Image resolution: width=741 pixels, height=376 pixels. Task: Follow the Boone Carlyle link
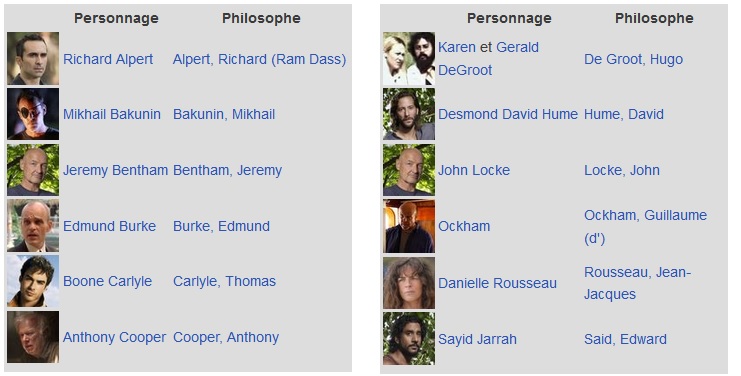tap(107, 281)
